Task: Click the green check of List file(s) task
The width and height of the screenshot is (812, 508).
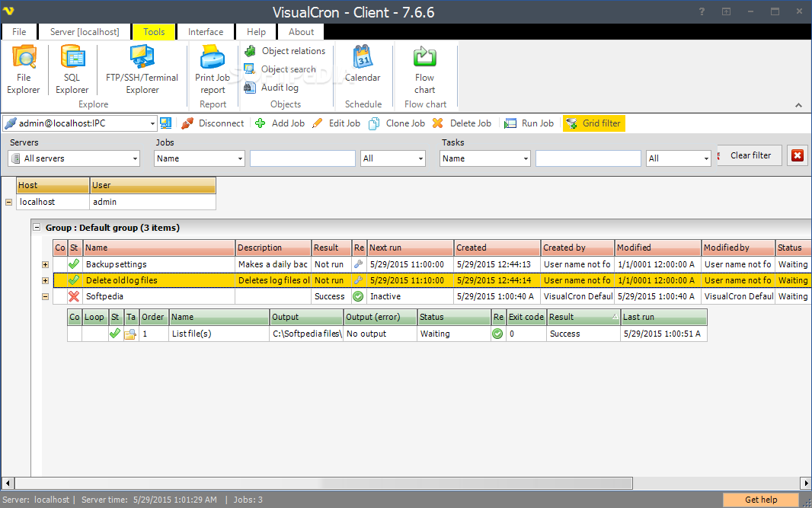Action: click(x=115, y=334)
